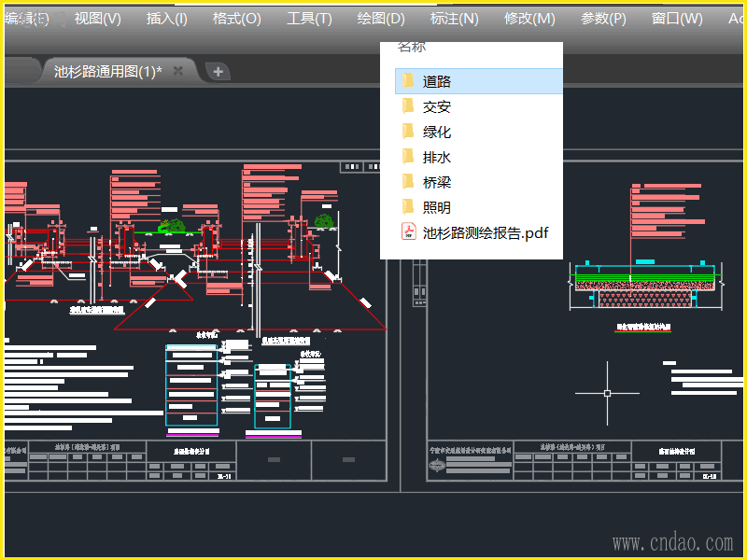747x560 pixels.
Task: Open the 格式(O) menu
Action: 237,19
